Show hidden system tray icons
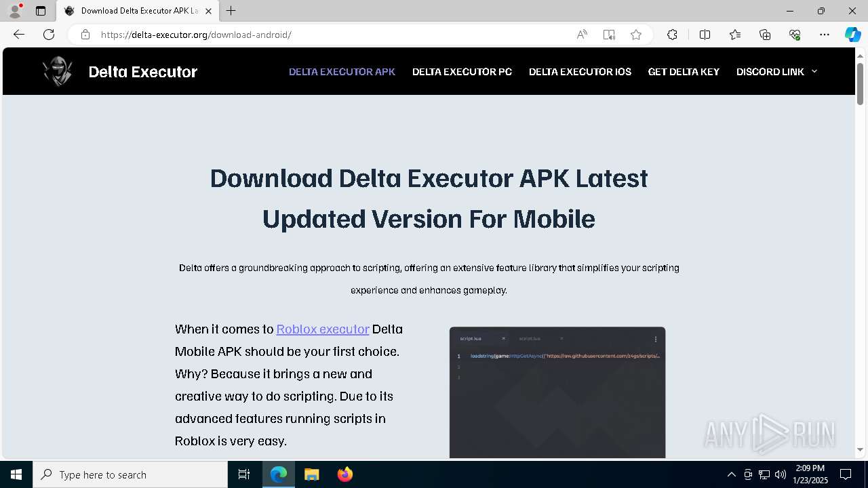The height and width of the screenshot is (488, 868). pos(731,474)
